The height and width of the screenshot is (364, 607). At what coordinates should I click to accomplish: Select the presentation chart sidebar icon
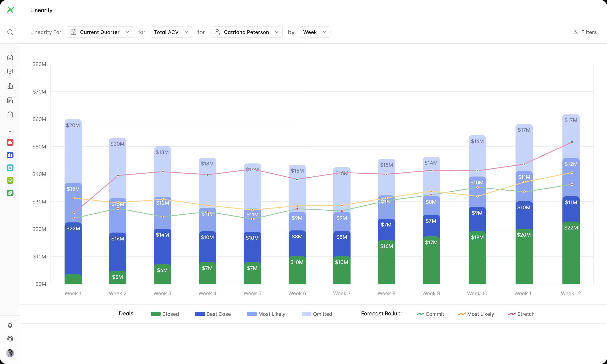click(x=10, y=72)
